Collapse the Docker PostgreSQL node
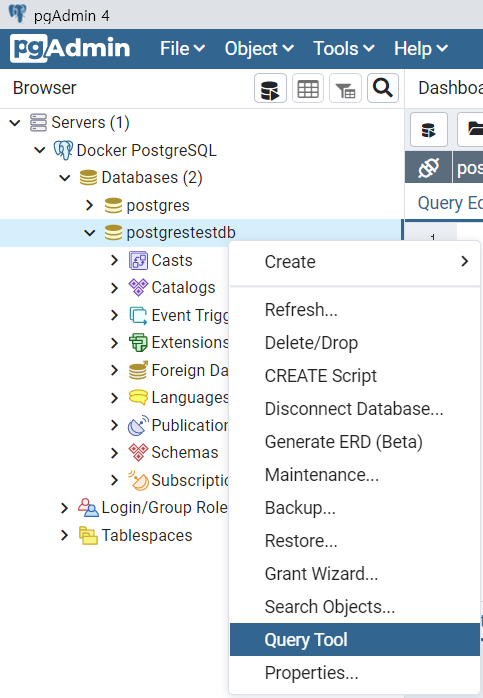The height and width of the screenshot is (698, 483). tap(40, 150)
